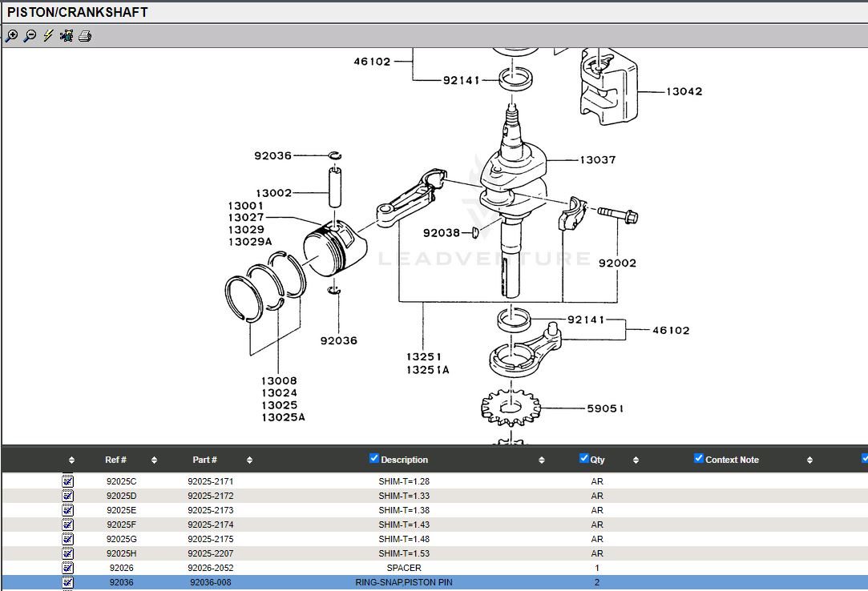Click the notepad icon for row 92025C
Viewport: 868px width, 591px height.
[x=68, y=481]
